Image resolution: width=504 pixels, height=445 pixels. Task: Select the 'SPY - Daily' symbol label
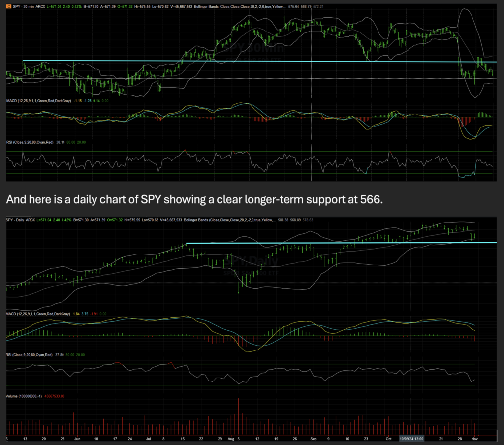(x=15, y=220)
